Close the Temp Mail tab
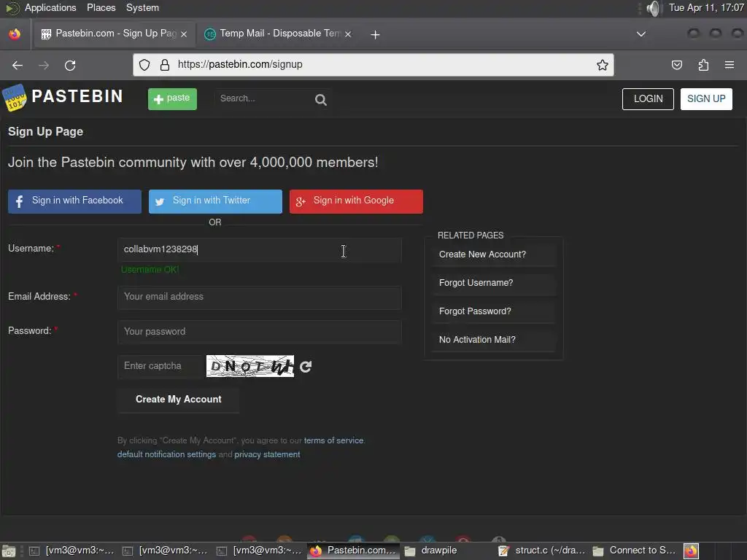This screenshot has height=560, width=747. click(x=348, y=34)
